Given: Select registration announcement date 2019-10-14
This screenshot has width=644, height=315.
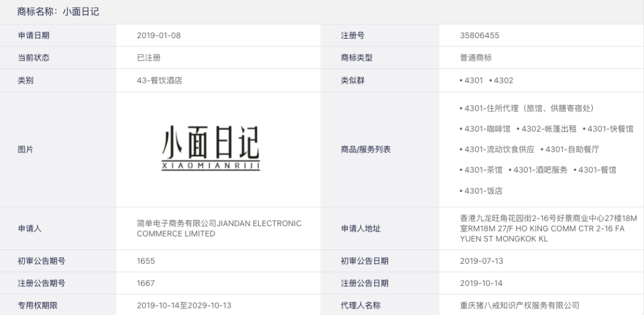Looking at the screenshot, I should pyautogui.click(x=481, y=283).
